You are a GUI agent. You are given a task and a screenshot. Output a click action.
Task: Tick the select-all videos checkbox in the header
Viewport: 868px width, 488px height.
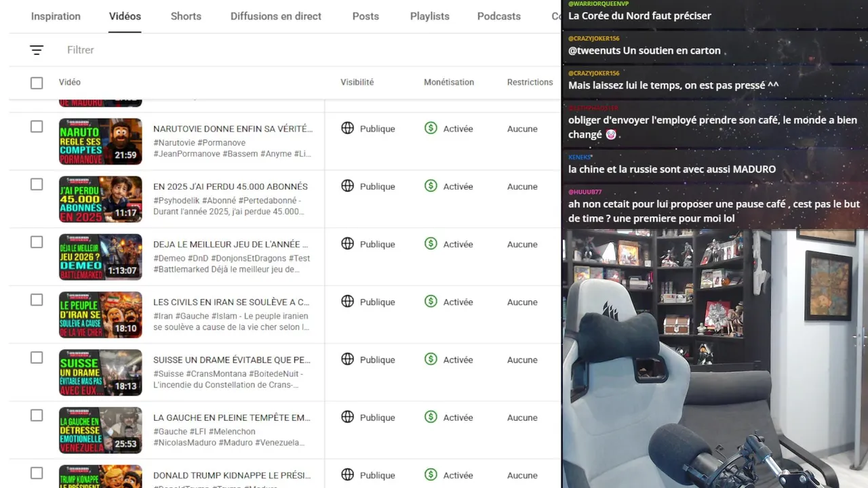(x=37, y=83)
